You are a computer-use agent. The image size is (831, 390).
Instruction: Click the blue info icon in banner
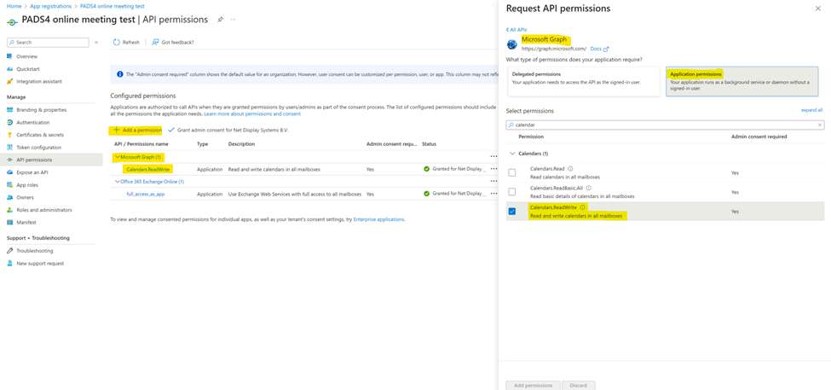[120, 75]
